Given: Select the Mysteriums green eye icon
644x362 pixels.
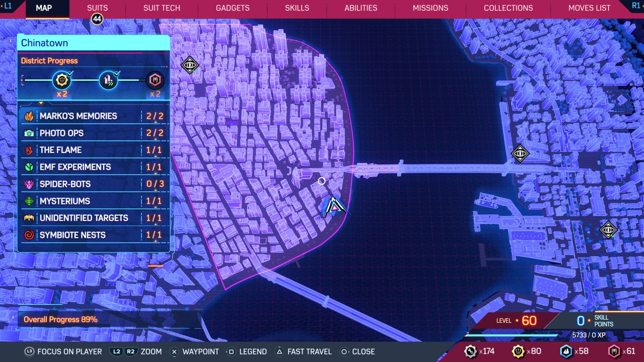Looking at the screenshot, I should [x=30, y=201].
